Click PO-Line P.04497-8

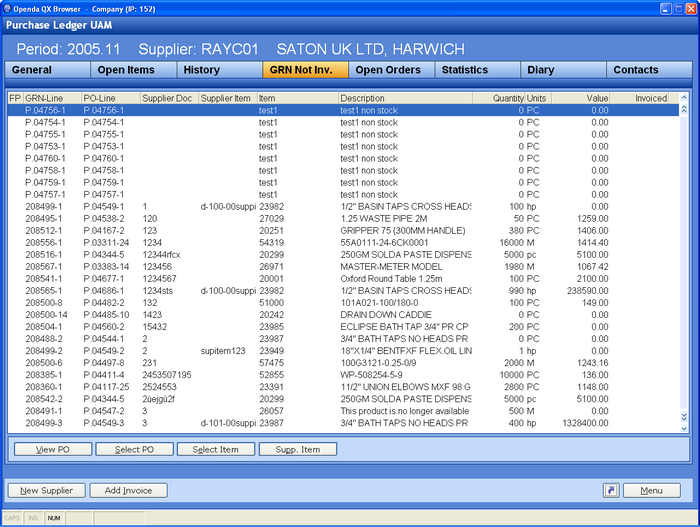104,363
